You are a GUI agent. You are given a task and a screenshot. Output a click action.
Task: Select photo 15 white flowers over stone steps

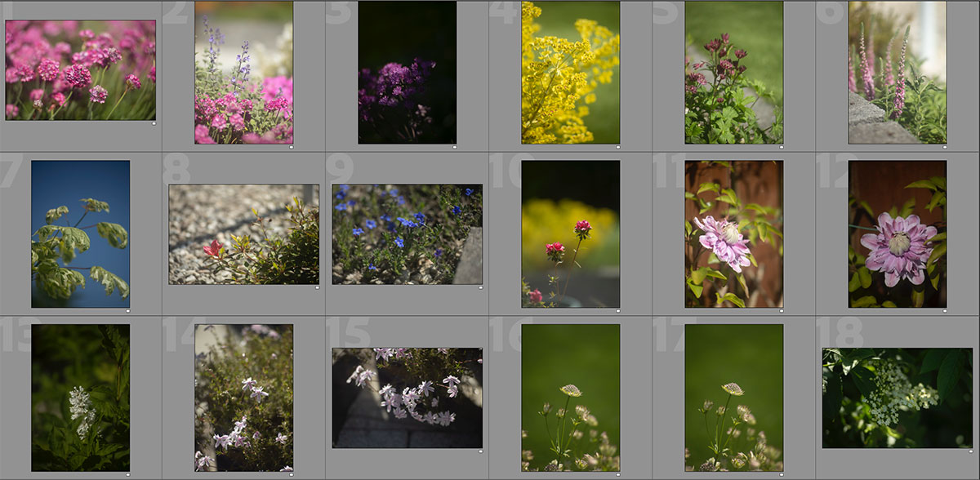408,398
